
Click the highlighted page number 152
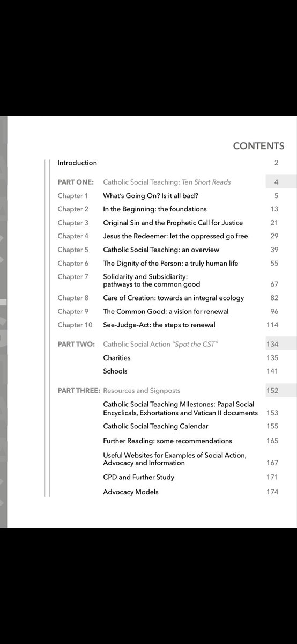click(x=272, y=390)
